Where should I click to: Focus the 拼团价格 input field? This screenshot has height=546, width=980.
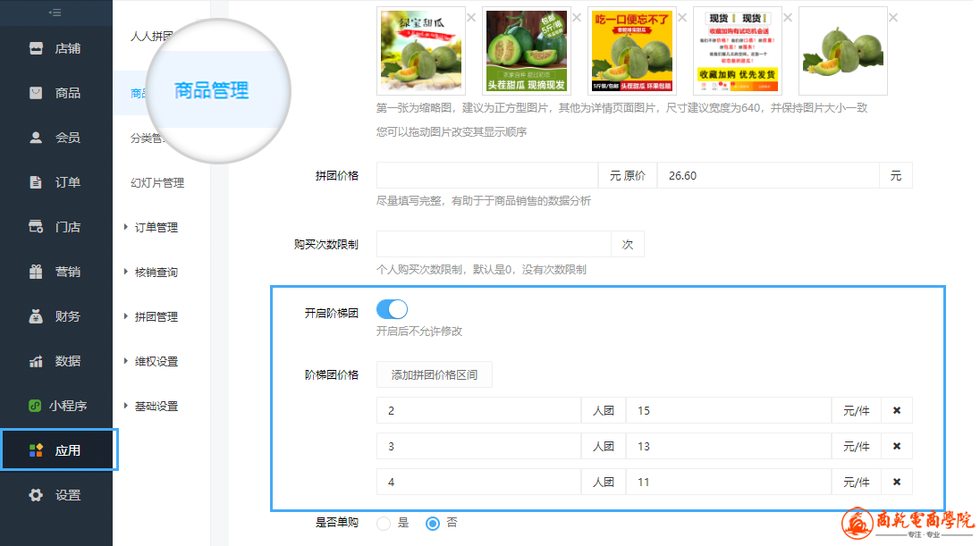[x=487, y=175]
